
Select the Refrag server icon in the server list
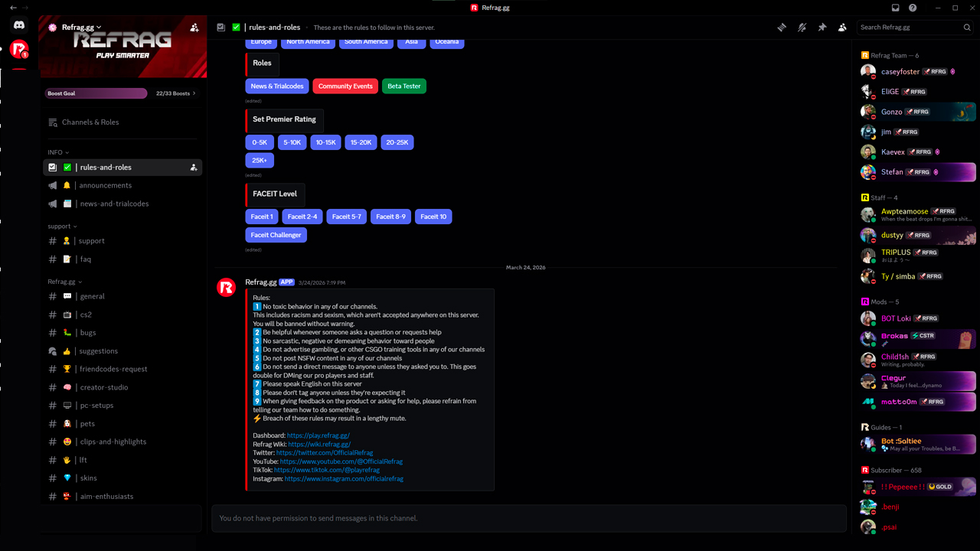[x=19, y=51]
